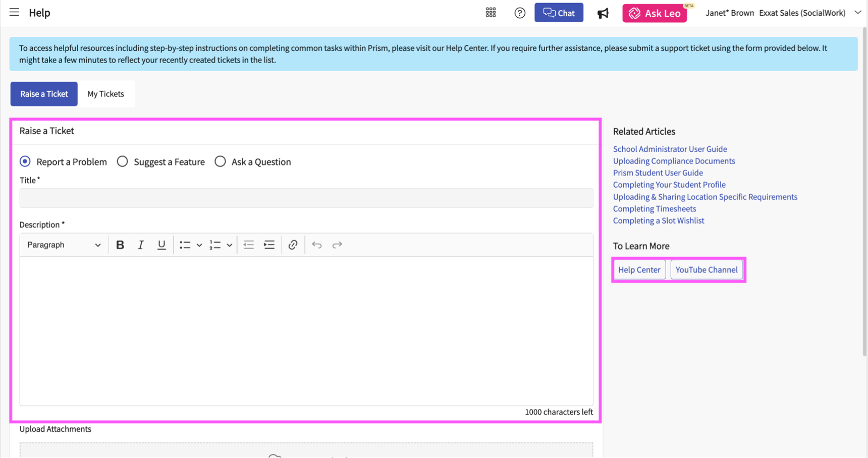This screenshot has width=868, height=458.
Task: Open the Paragraph style dropdown
Action: [63, 245]
